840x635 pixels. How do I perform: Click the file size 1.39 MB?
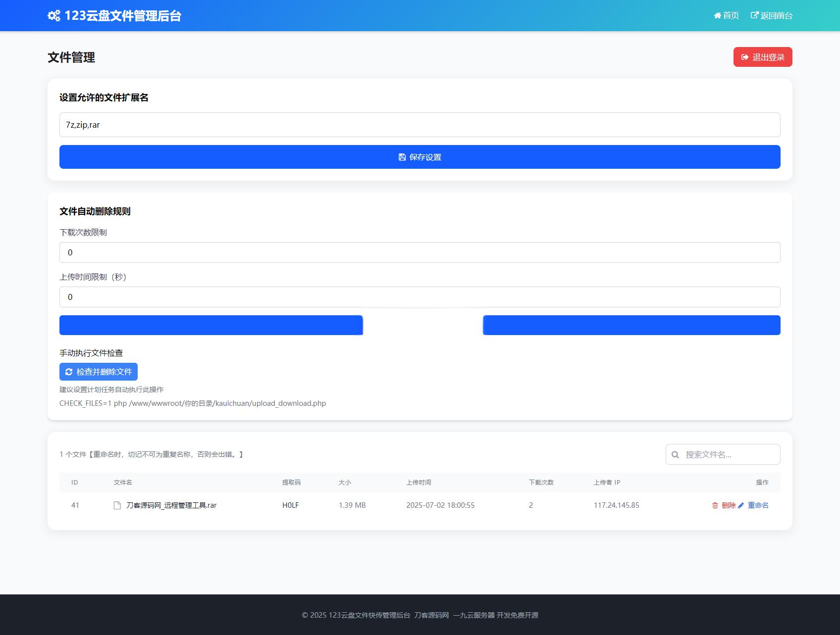point(352,505)
